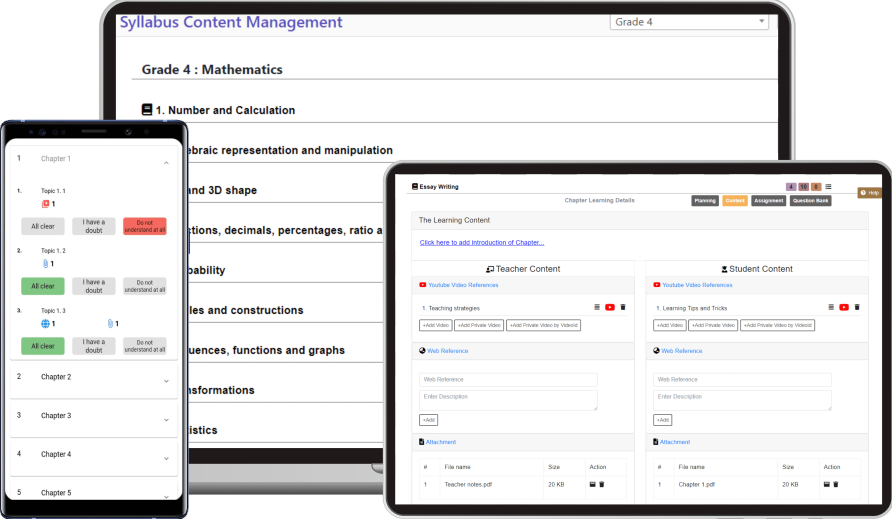Select 'Do not understand at all' for Topic 1.1

144,226
